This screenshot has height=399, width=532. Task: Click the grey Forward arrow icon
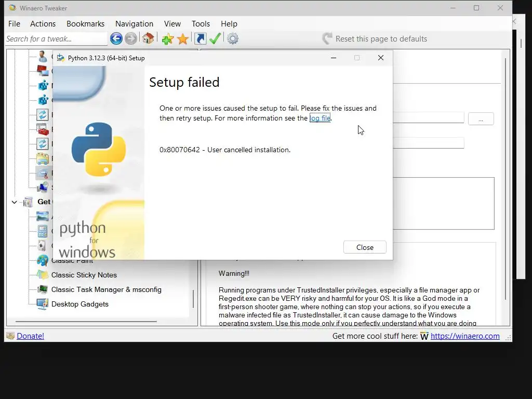pos(131,38)
